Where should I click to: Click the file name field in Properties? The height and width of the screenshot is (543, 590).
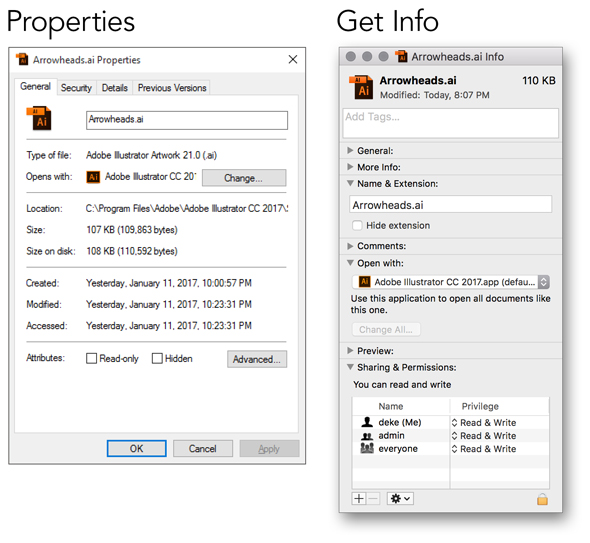[x=187, y=120]
